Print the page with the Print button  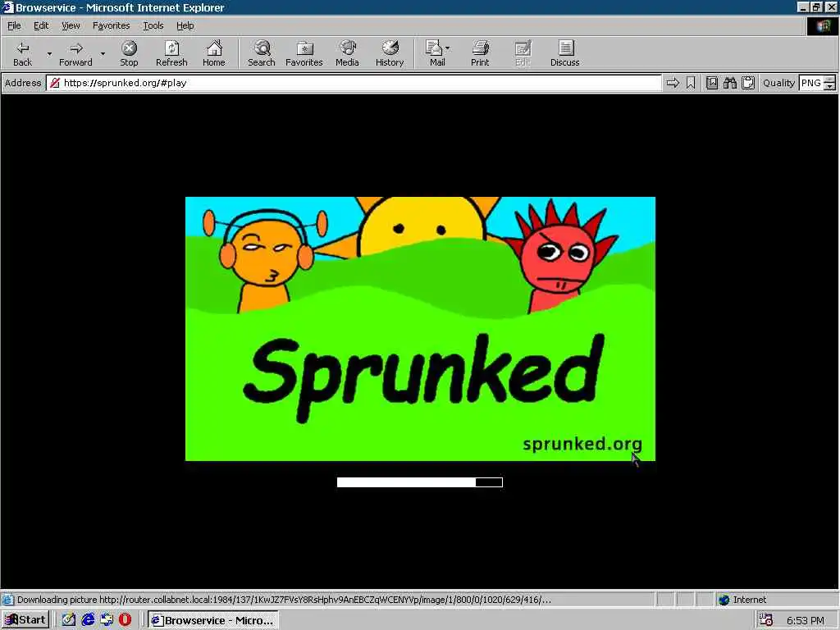tap(480, 53)
